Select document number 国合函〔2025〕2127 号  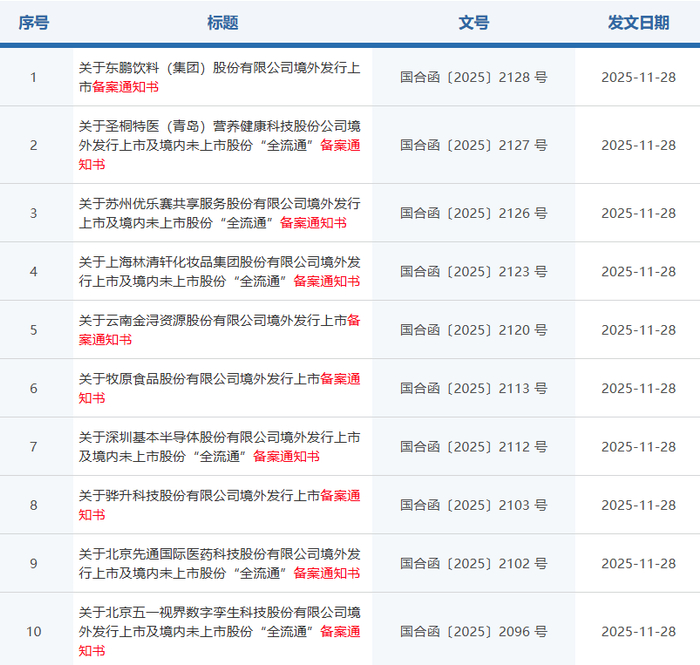pos(474,145)
